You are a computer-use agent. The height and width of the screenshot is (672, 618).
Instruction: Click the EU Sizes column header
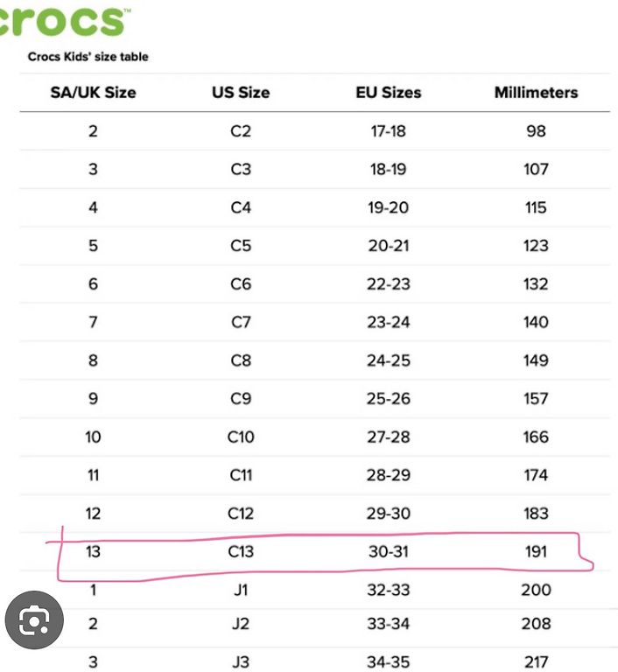click(389, 93)
